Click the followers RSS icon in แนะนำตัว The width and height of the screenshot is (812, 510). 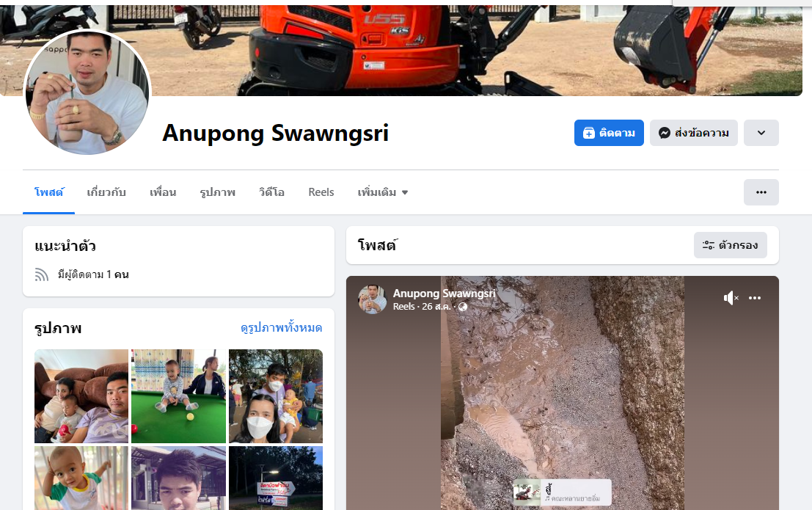(41, 274)
